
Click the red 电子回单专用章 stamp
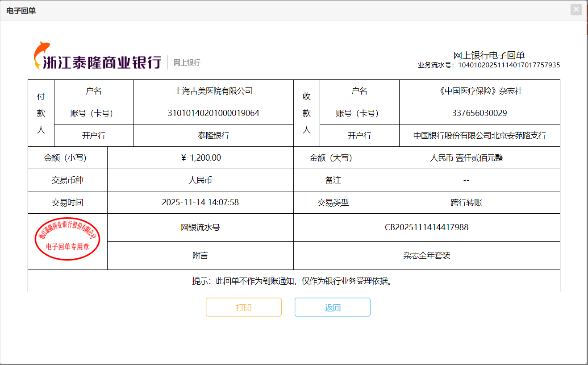[x=67, y=239]
